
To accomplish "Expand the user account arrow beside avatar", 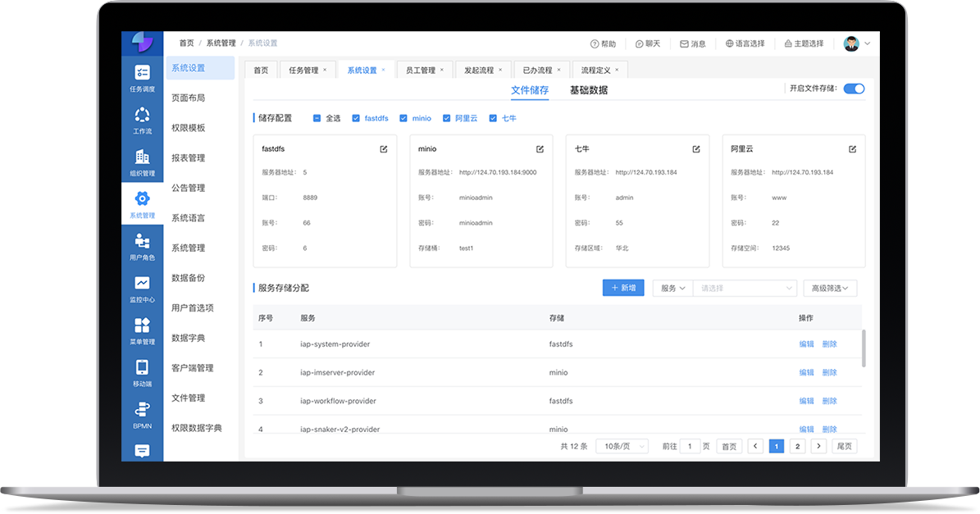I will tap(868, 43).
